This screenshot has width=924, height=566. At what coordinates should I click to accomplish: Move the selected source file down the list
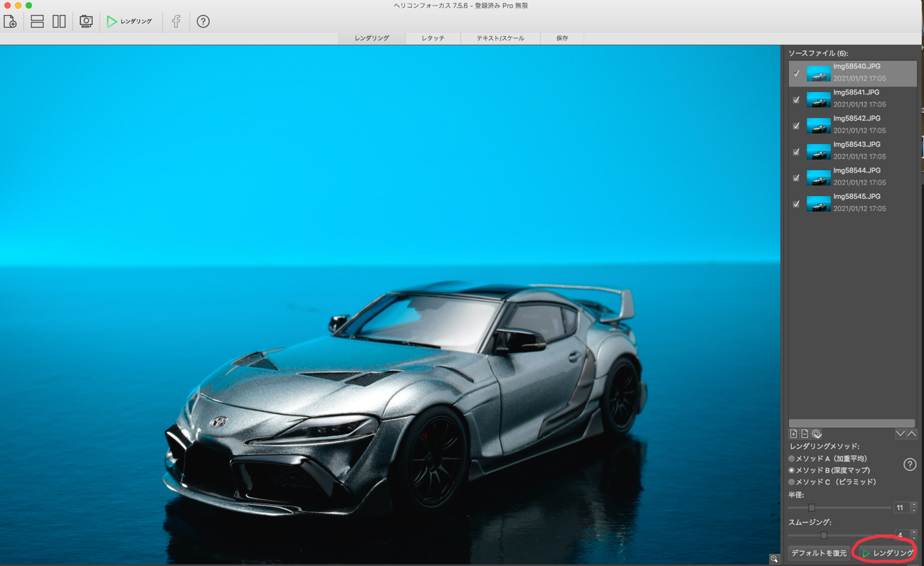coord(901,434)
